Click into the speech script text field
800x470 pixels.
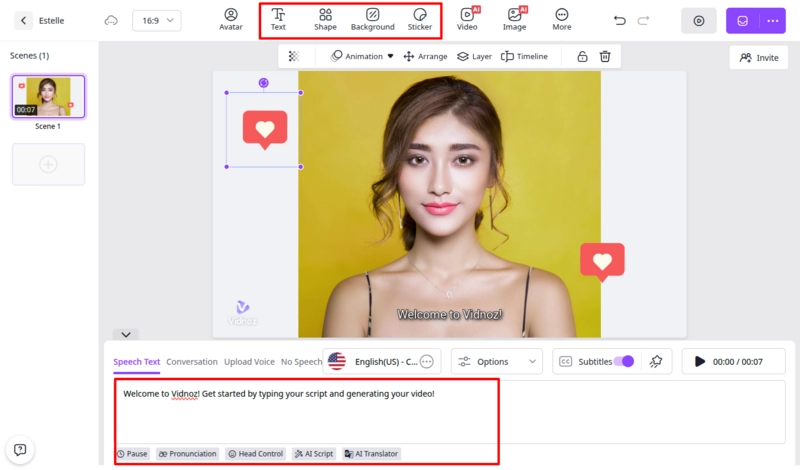tap(449, 411)
